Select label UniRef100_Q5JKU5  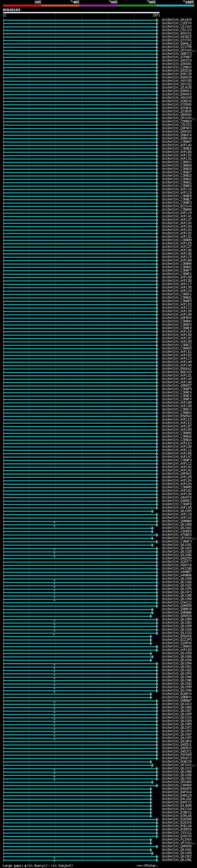[x=177, y=88]
